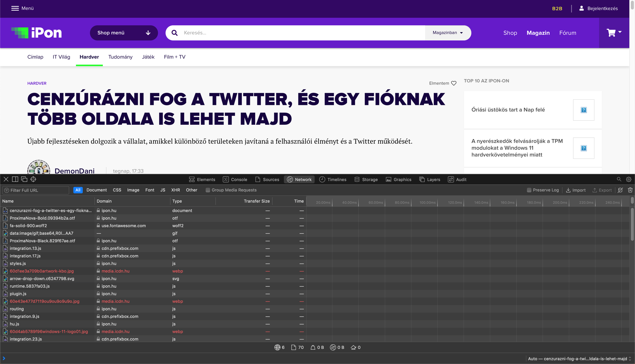This screenshot has height=364, width=635.
Task: Click the Import button
Action: pos(576,190)
